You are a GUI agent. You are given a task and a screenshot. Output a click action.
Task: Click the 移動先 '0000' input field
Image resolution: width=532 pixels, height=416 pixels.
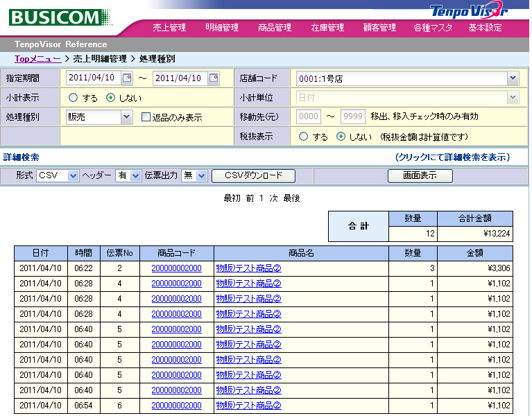click(x=309, y=116)
